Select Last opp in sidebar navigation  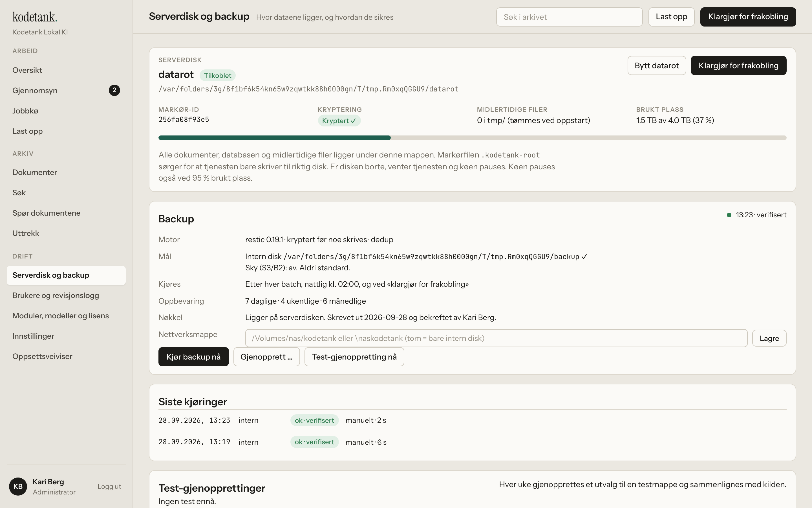coord(66,131)
